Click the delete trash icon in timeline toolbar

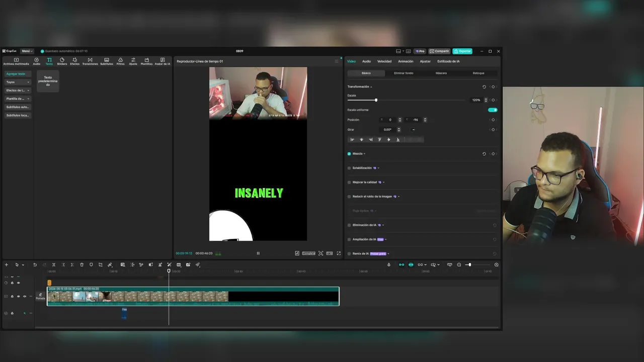point(82,265)
